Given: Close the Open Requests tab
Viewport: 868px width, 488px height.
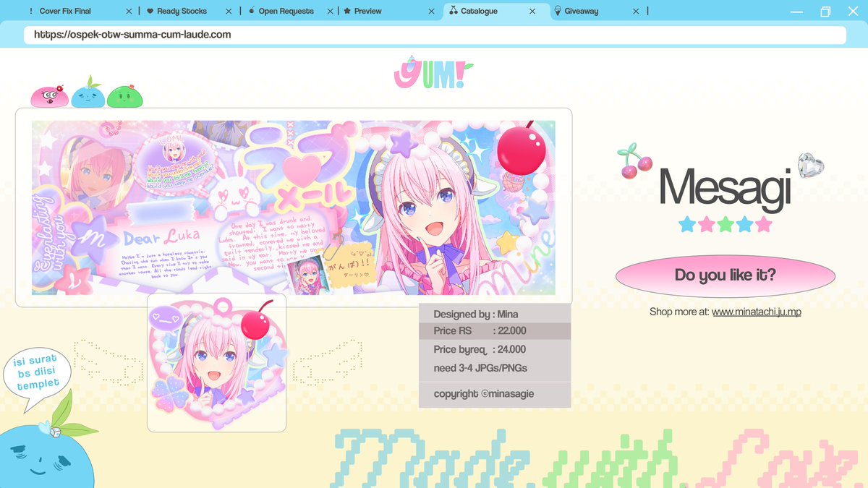Looking at the screenshot, I should [x=330, y=12].
